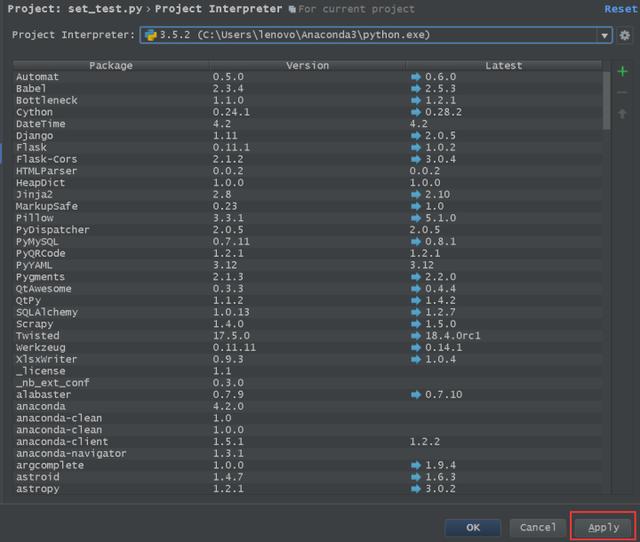Click the update arrow beside Django 2.0.5
The width and height of the screenshot is (640, 542).
(x=416, y=136)
